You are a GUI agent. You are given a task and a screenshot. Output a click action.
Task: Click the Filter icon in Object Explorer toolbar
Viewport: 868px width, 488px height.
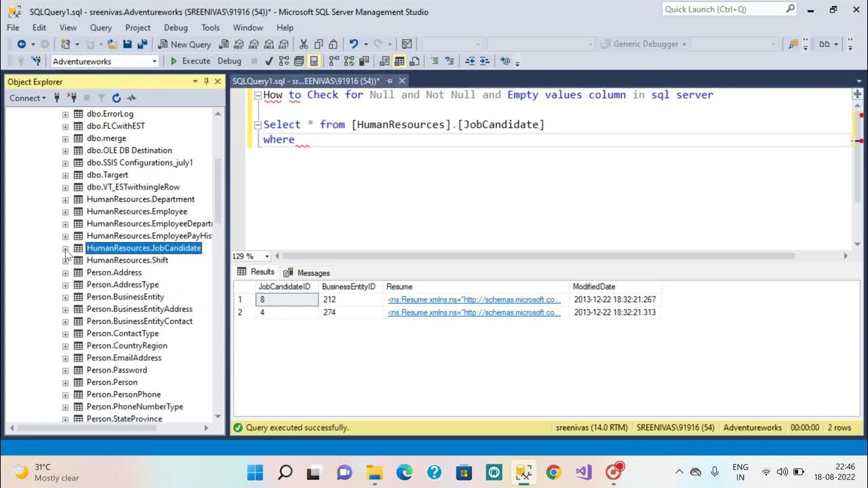click(x=102, y=98)
